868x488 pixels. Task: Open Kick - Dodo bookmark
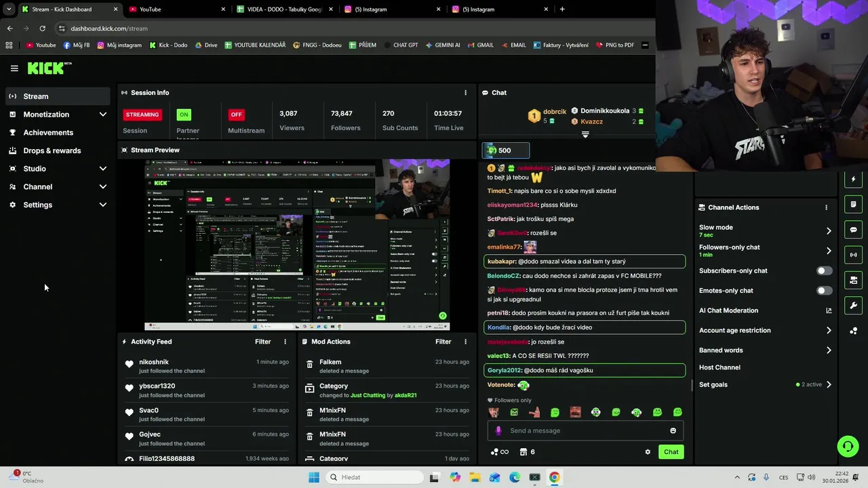168,45
